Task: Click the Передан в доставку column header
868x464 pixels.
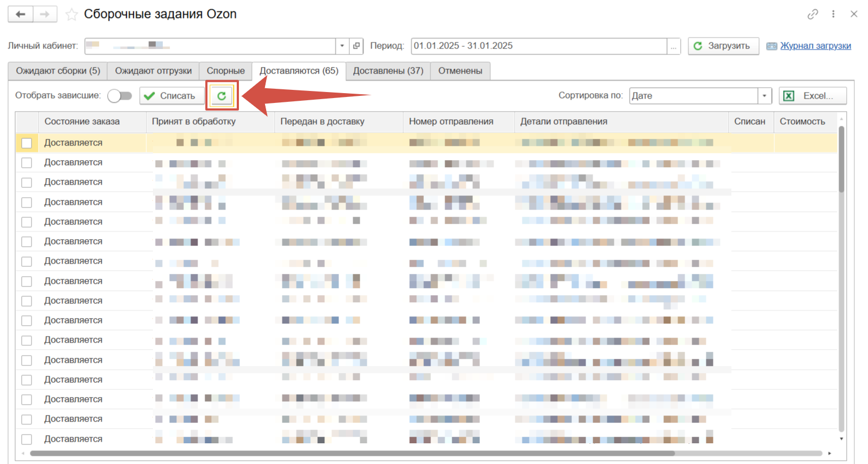Action: pos(338,121)
